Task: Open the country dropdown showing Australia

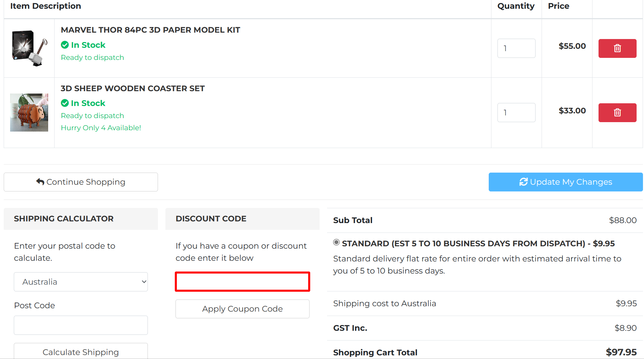Action: (80, 282)
